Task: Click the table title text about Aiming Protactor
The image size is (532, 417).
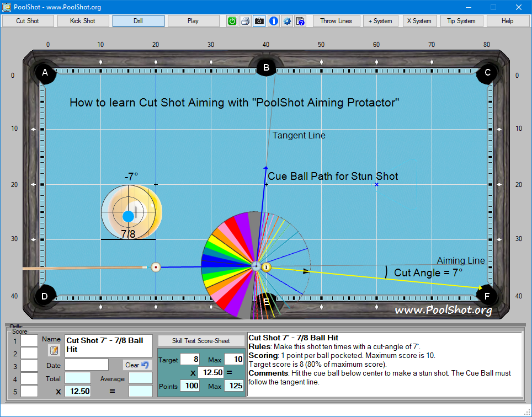Action: (235, 103)
